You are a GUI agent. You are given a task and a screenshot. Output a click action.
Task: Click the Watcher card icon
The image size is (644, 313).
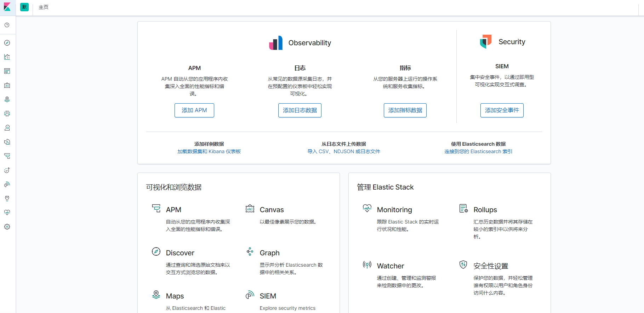367,265
